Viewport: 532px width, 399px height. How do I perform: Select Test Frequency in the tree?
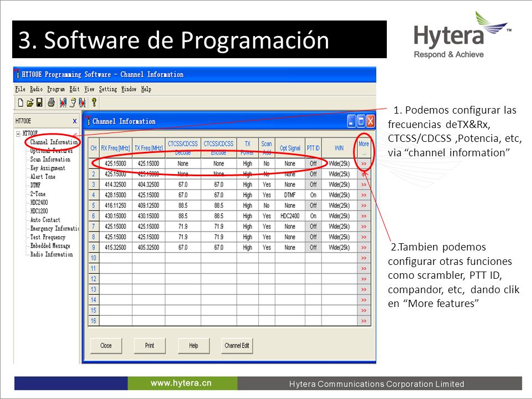[48, 237]
